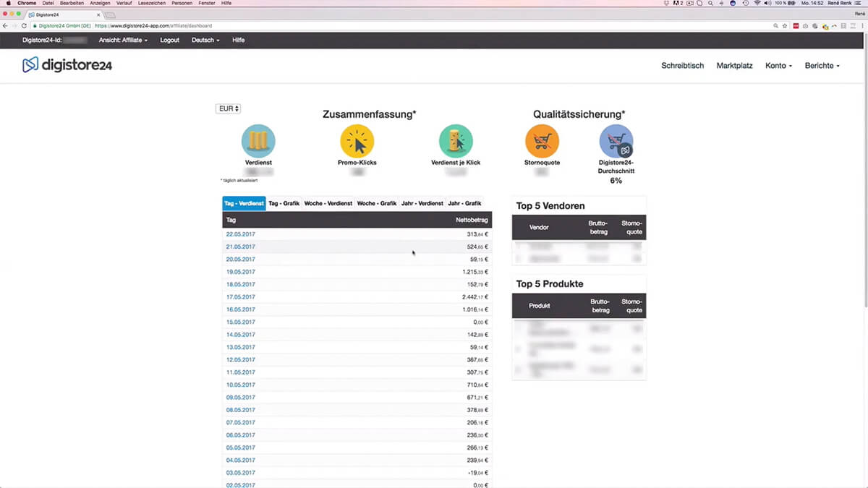868x488 pixels.
Task: Switch to the Jahr - Verdienst tab
Action: [x=422, y=204]
